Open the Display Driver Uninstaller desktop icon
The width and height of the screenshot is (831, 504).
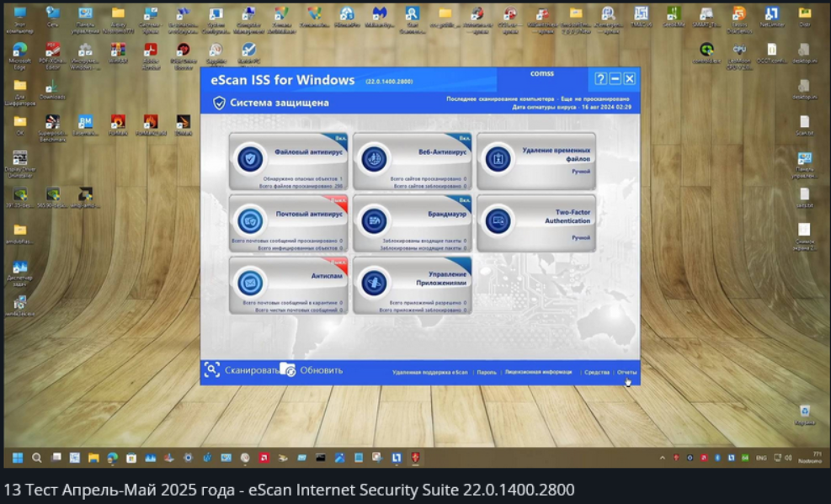coord(19,158)
